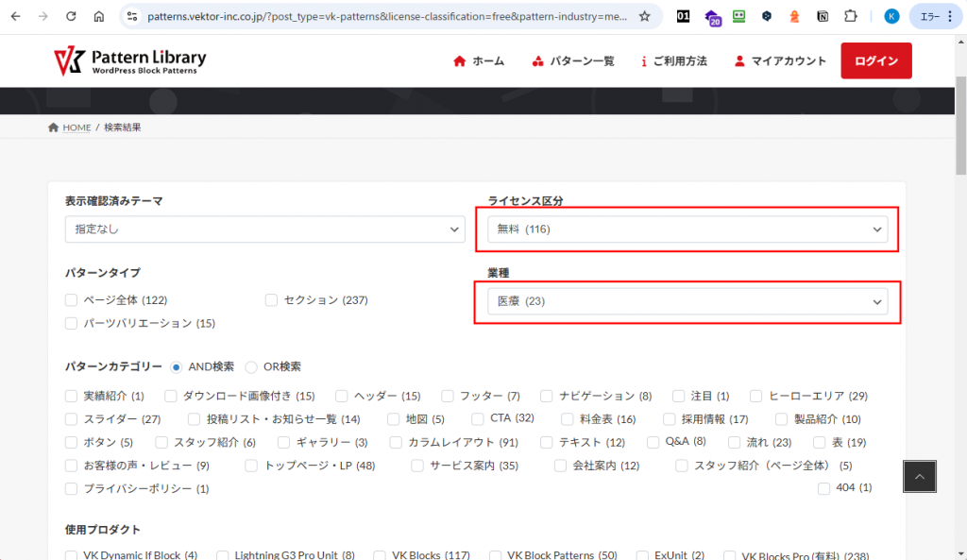Screen dimensions: 967x560
Task: Click the VK Pattern Library logo
Action: click(129, 60)
